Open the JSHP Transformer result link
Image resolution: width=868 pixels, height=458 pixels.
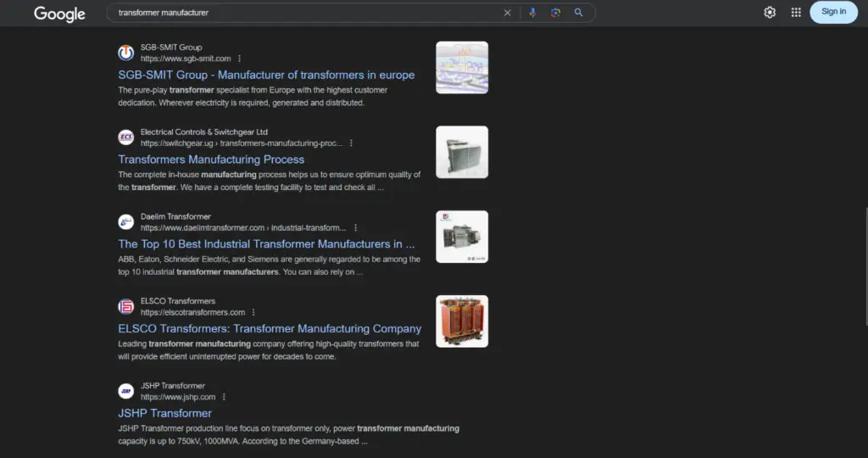(x=165, y=413)
